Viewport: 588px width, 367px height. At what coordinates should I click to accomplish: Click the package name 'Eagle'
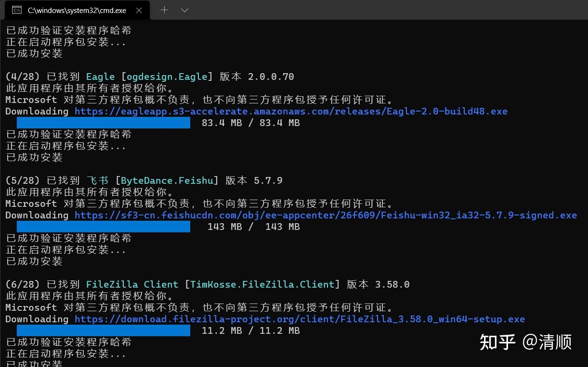[101, 76]
